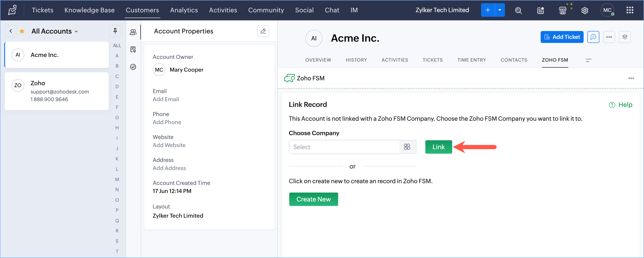Open the arrow dropdown next to plus button
This screenshot has height=258, width=644.
500,10
